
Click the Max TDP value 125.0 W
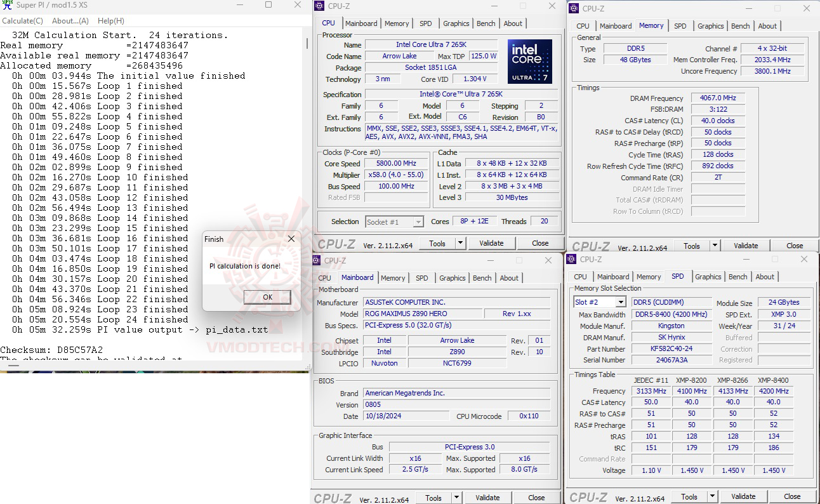(x=483, y=56)
